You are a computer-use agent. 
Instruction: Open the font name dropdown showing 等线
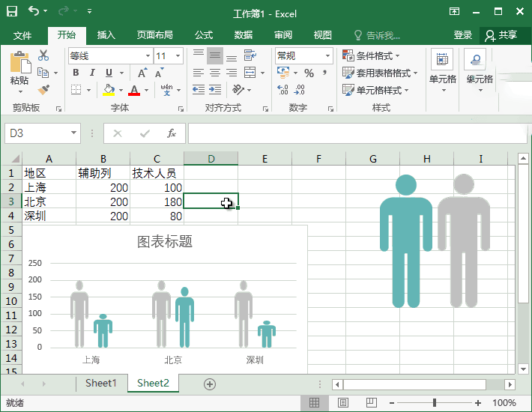coord(148,56)
